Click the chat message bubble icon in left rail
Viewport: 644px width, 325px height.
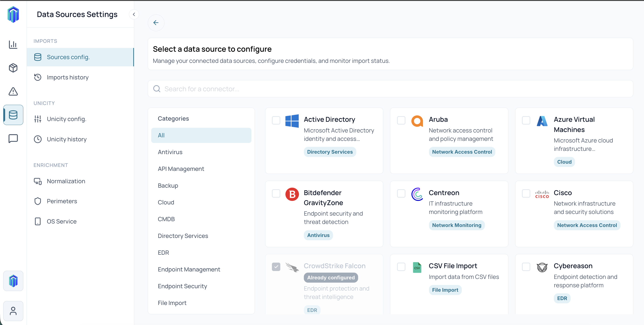(x=13, y=138)
